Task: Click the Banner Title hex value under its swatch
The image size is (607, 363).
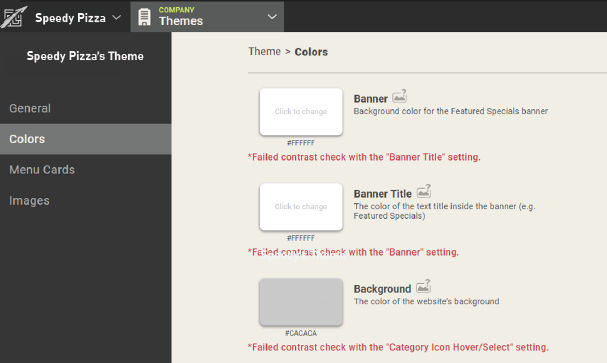Action: pos(301,238)
